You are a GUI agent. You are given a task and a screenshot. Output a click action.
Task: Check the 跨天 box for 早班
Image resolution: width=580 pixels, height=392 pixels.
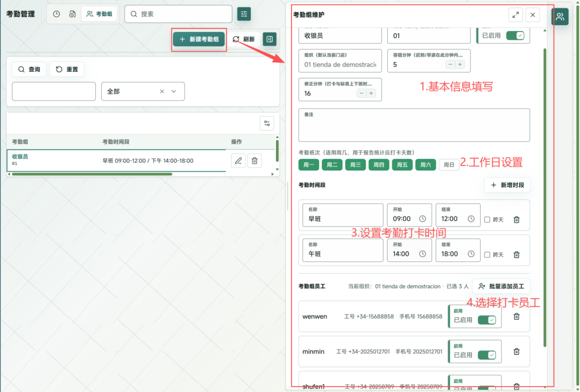[487, 220]
